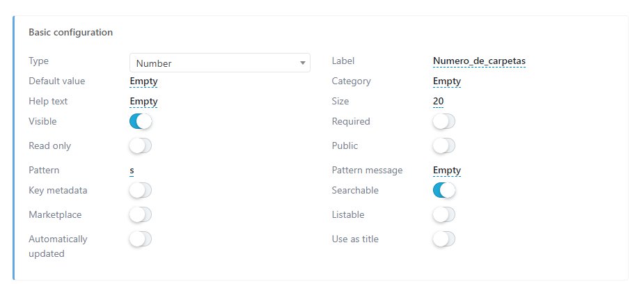
Task: Edit the Empty Help text value
Action: (143, 101)
